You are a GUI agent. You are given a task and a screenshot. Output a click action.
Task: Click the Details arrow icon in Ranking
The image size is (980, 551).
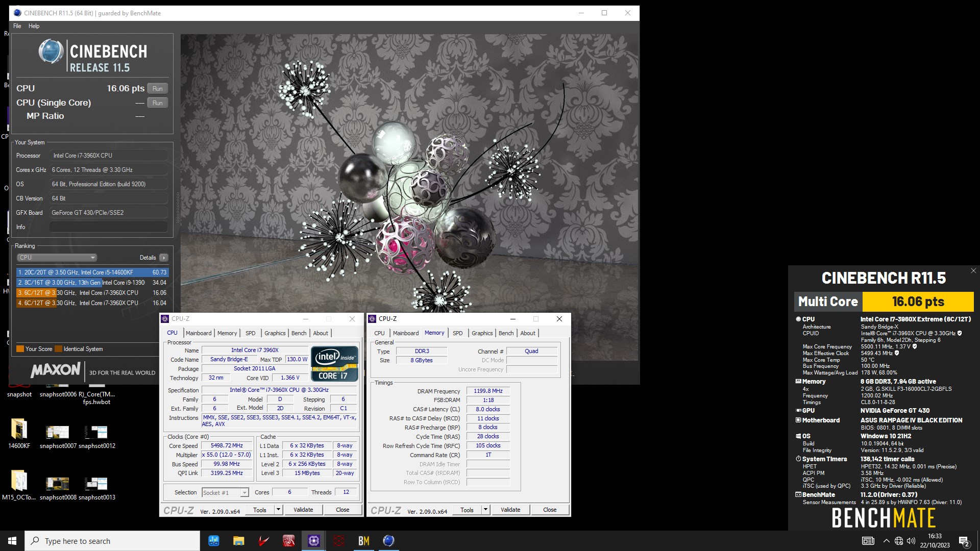[x=164, y=258]
